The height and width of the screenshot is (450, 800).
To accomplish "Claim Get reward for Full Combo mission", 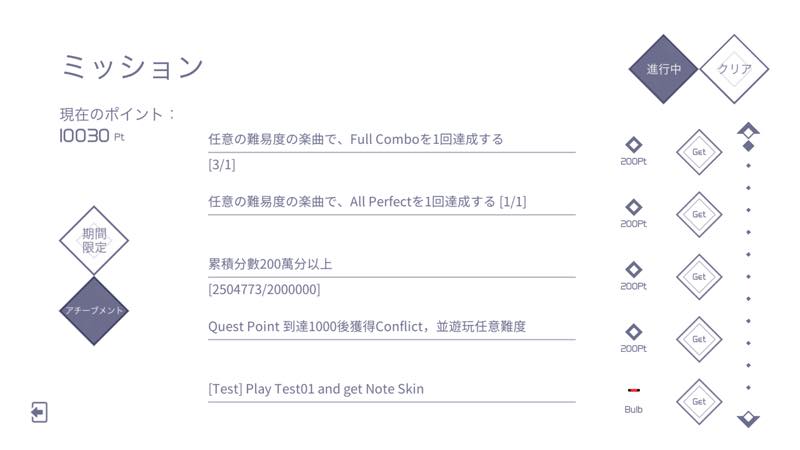I will 699,152.
